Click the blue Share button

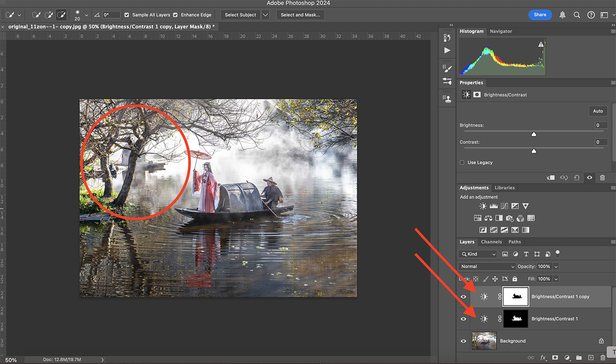click(540, 15)
